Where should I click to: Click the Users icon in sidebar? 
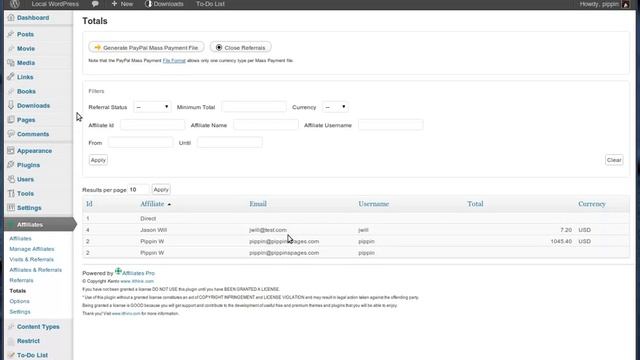pos(11,179)
